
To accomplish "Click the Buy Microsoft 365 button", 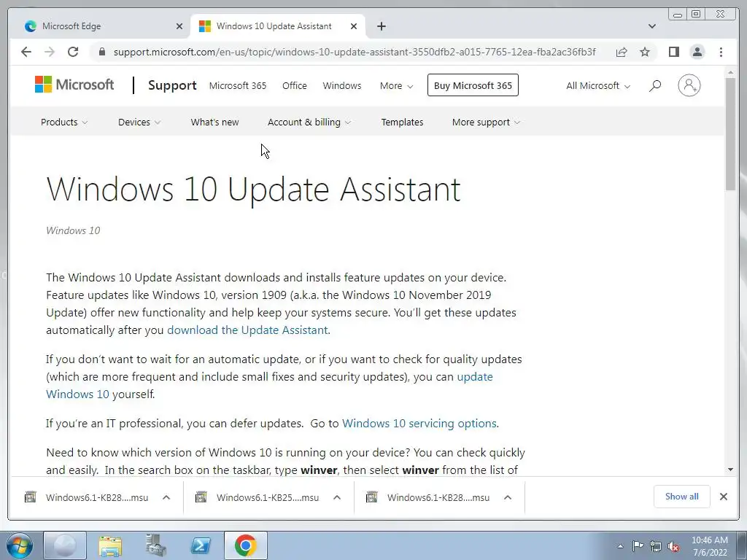I will [x=473, y=85].
